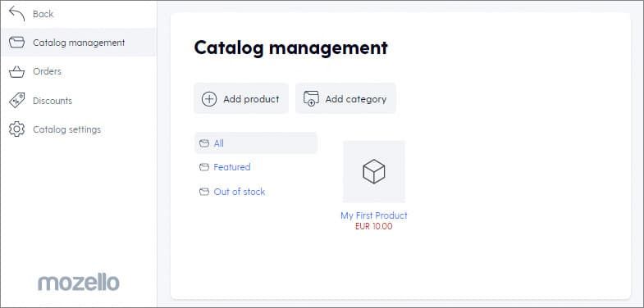Click the Discounts price tag icon
This screenshot has height=308, width=644.
(x=17, y=101)
